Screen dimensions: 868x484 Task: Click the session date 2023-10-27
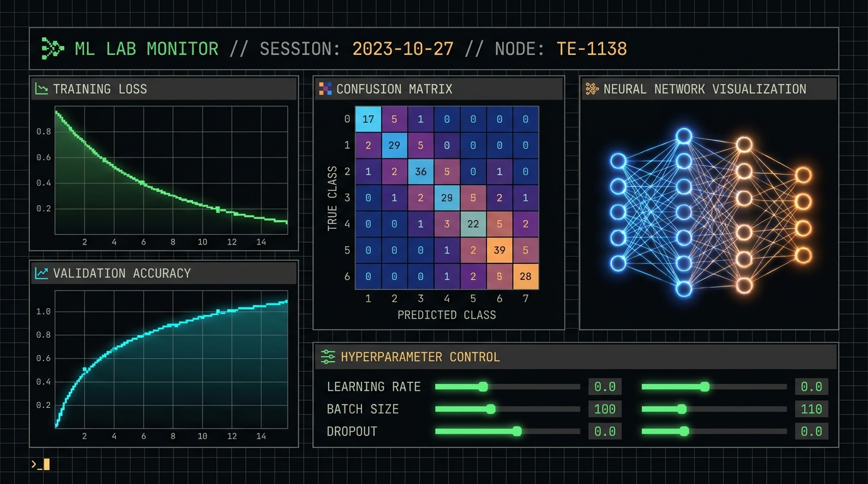click(402, 49)
